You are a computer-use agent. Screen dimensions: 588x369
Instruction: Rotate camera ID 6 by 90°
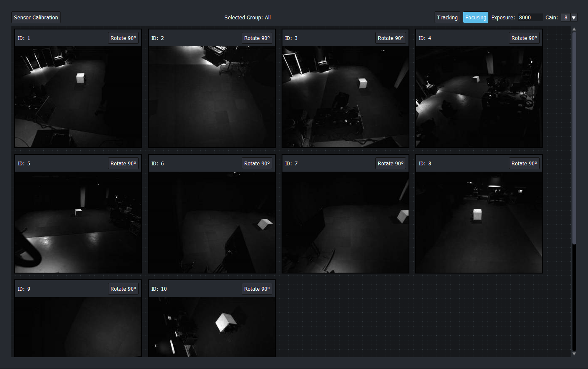pos(257,163)
